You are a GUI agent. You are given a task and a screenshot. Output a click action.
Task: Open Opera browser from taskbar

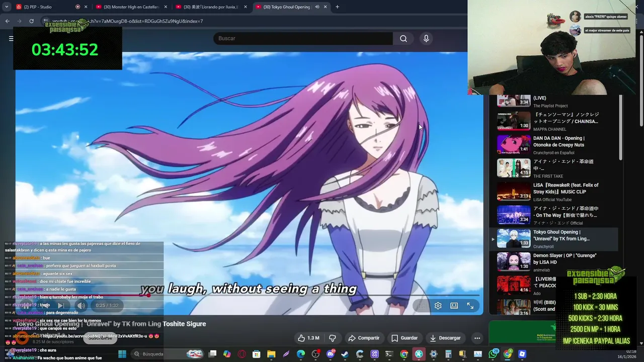[242, 354]
